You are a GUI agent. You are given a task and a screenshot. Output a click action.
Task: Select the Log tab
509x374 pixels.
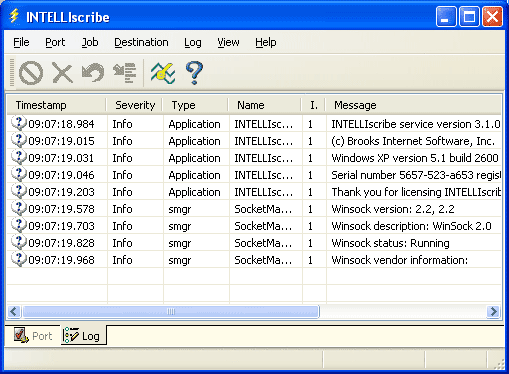(x=84, y=335)
